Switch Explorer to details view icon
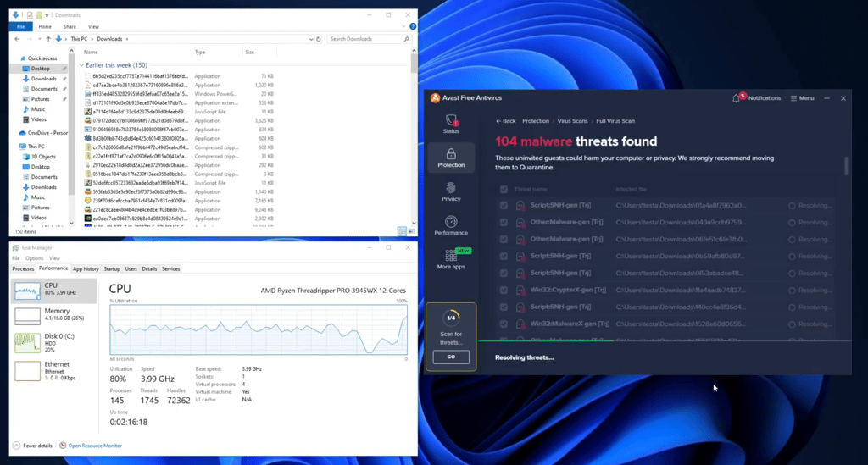The image size is (868, 465). [x=402, y=231]
